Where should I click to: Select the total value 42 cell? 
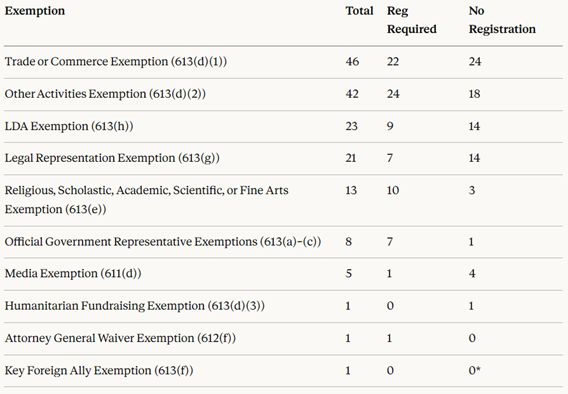(x=352, y=94)
